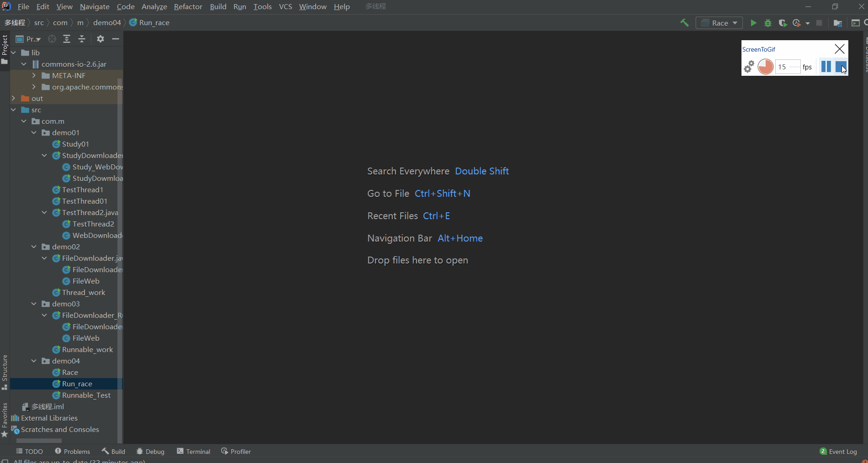Toggle the Structure tool window stripe button
The height and width of the screenshot is (463, 868).
pyautogui.click(x=5, y=372)
